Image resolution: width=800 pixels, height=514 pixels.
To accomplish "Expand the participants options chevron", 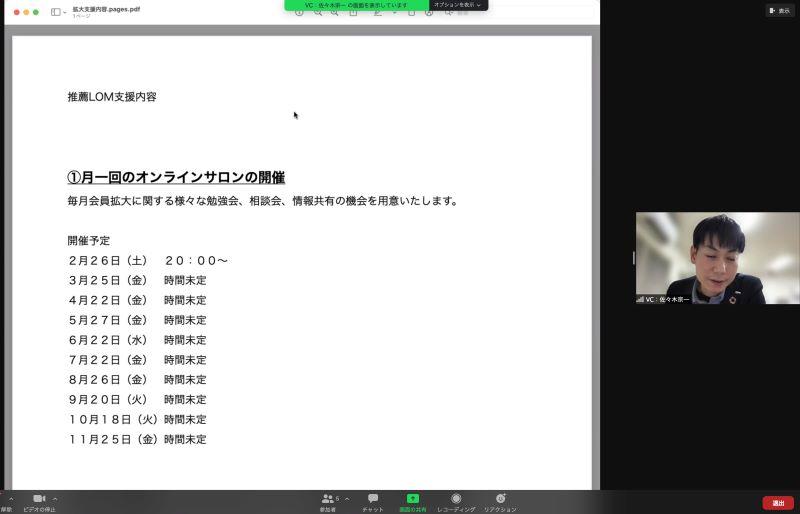I will point(347,498).
